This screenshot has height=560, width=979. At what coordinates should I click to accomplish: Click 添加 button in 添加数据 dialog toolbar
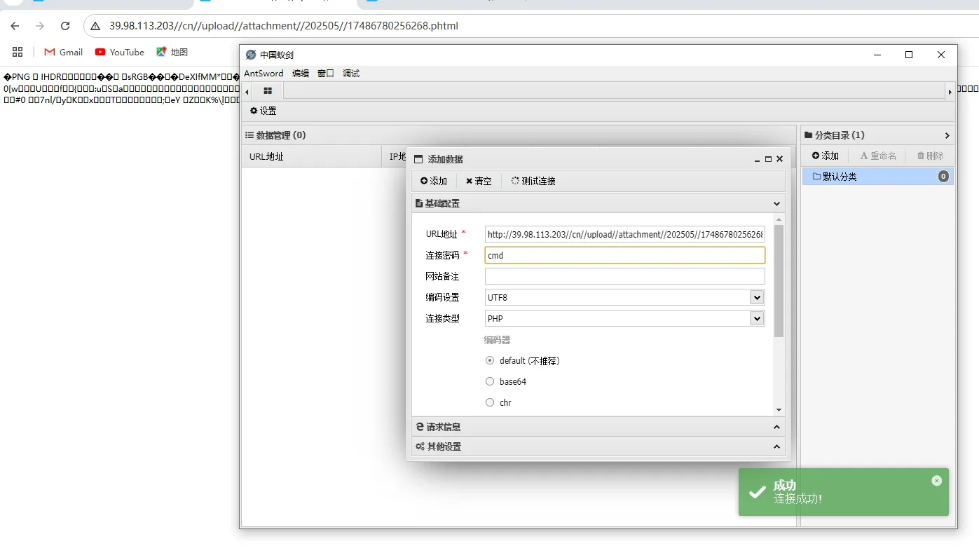tap(434, 181)
